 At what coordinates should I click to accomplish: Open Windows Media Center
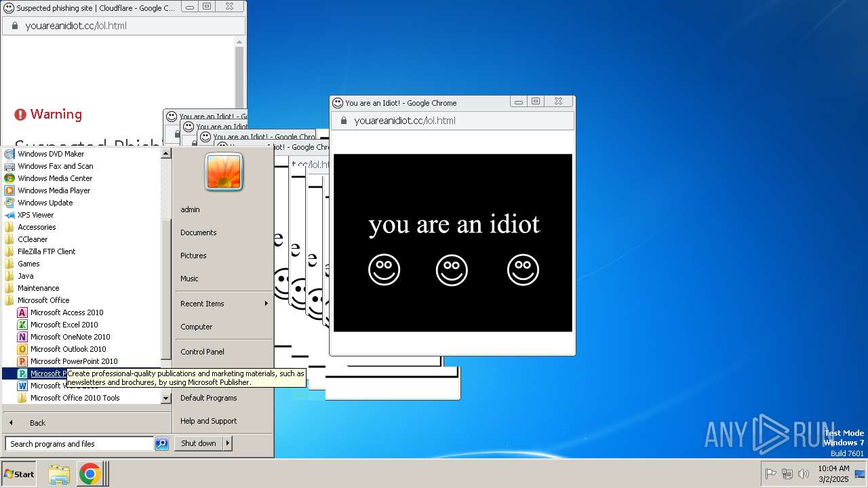pyautogui.click(x=54, y=178)
